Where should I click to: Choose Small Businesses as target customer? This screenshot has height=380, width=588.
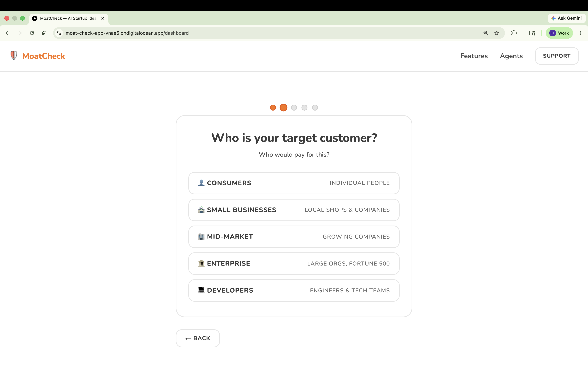tap(294, 210)
